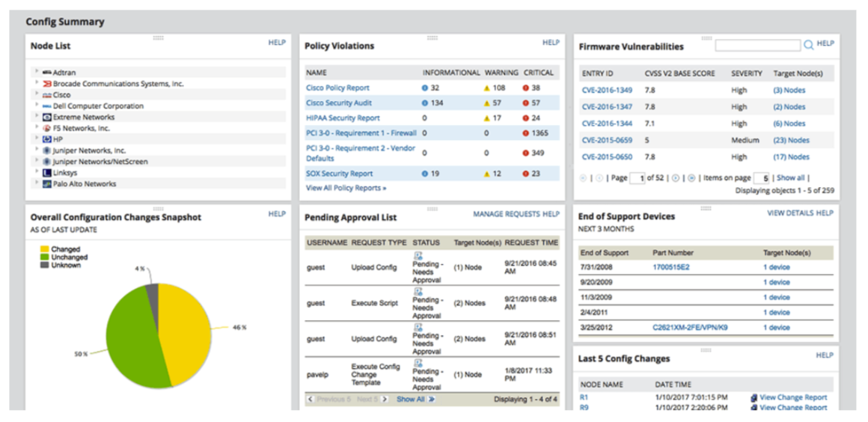Go to next page of firmware vulnerabilities
This screenshot has width=868, height=422.
[x=675, y=178]
